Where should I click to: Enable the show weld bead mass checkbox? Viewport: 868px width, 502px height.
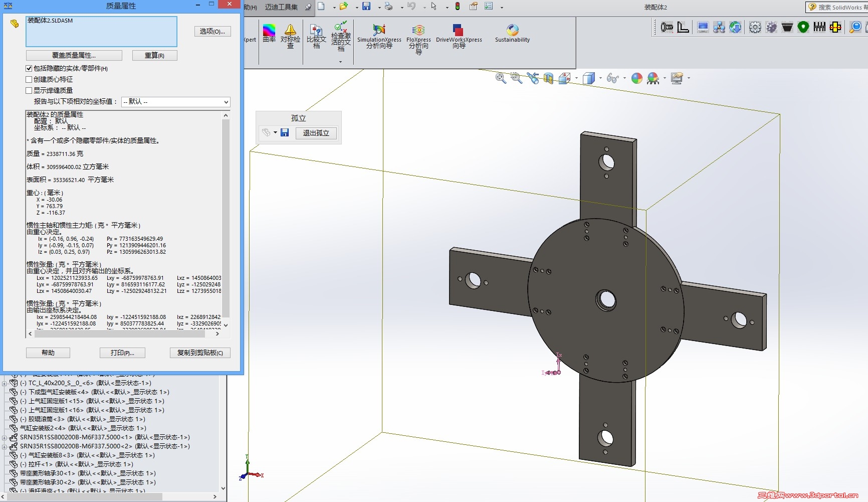[x=29, y=90]
